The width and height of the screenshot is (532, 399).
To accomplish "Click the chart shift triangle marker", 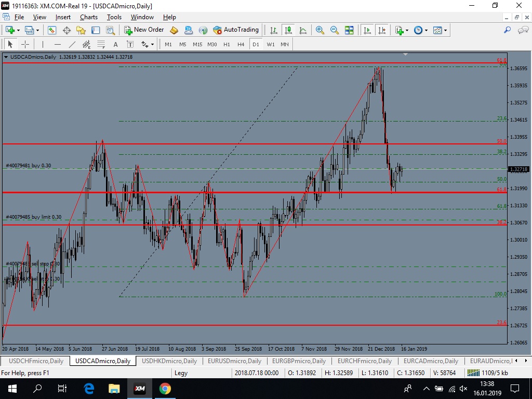I will click(x=405, y=54).
